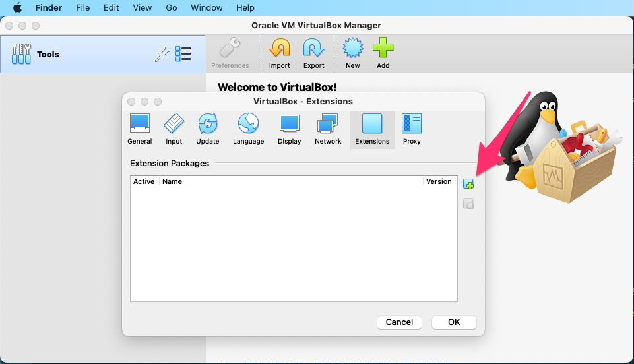The image size is (634, 364).
Task: Switch to Input preferences section
Action: [174, 129]
